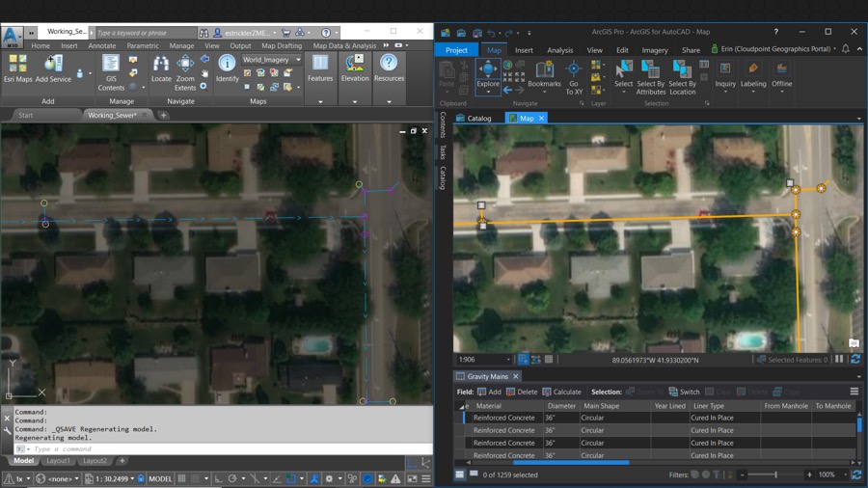The height and width of the screenshot is (488, 868).
Task: Open Esri Maps in AutoCAD ribbon
Action: tap(17, 68)
